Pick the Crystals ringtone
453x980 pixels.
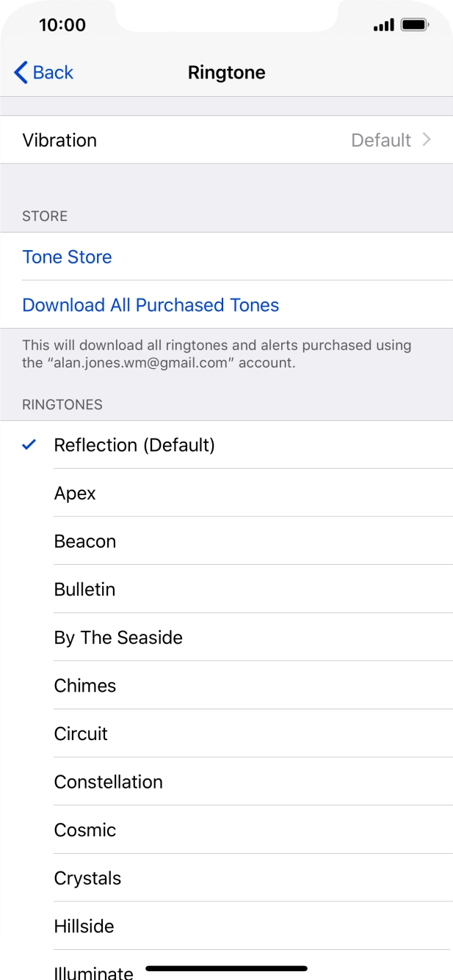click(87, 878)
